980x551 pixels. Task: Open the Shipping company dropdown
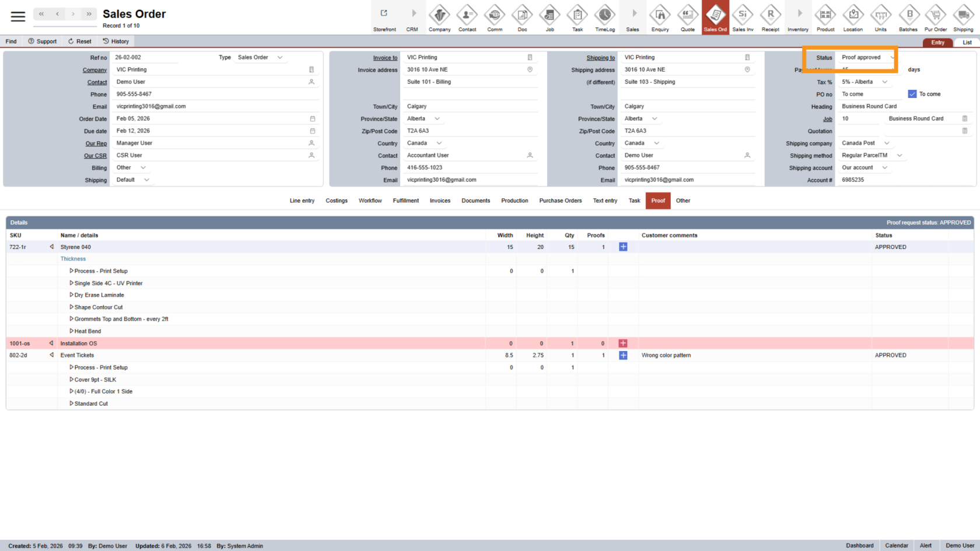point(866,143)
